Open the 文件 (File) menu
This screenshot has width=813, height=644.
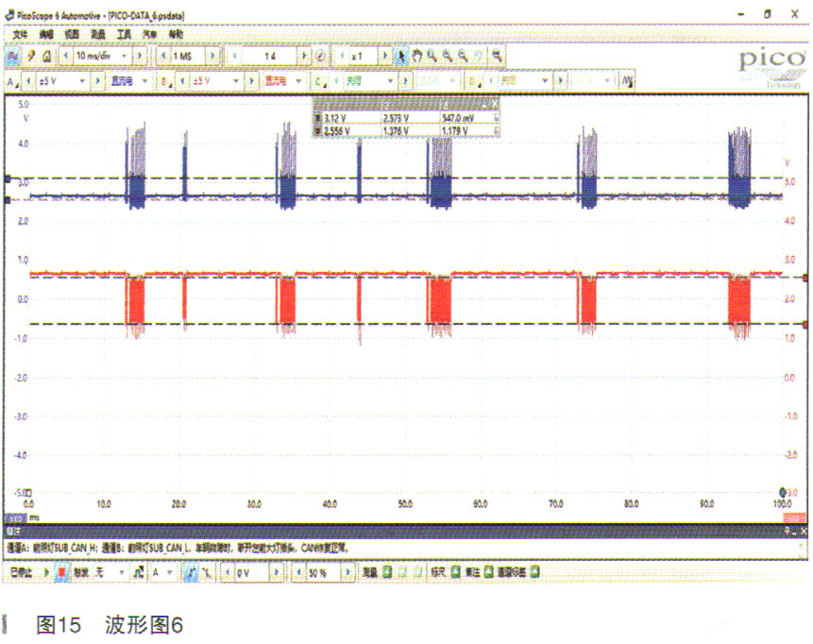[x=20, y=35]
